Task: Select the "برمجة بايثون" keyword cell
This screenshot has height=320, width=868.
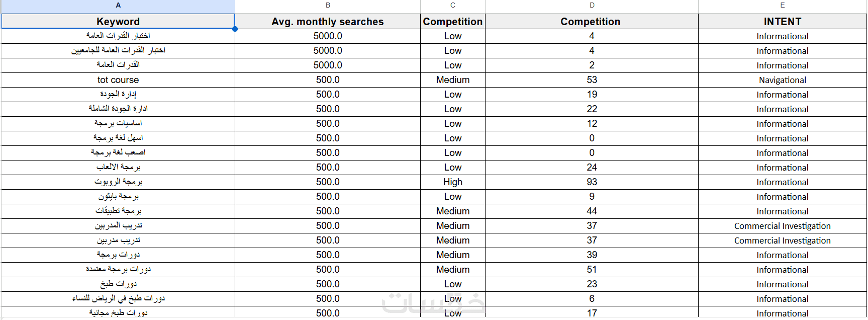Action: coord(118,197)
